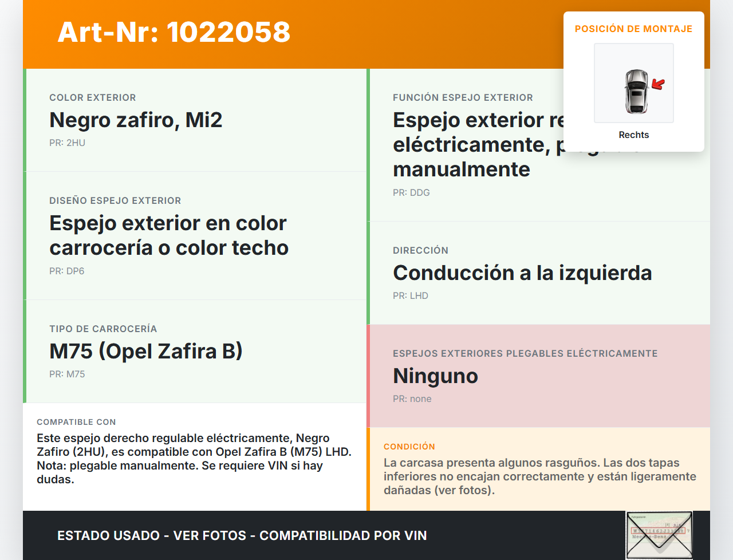733x560 pixels.
Task: Select the Art-Nr 1022058 heading
Action: click(x=174, y=32)
